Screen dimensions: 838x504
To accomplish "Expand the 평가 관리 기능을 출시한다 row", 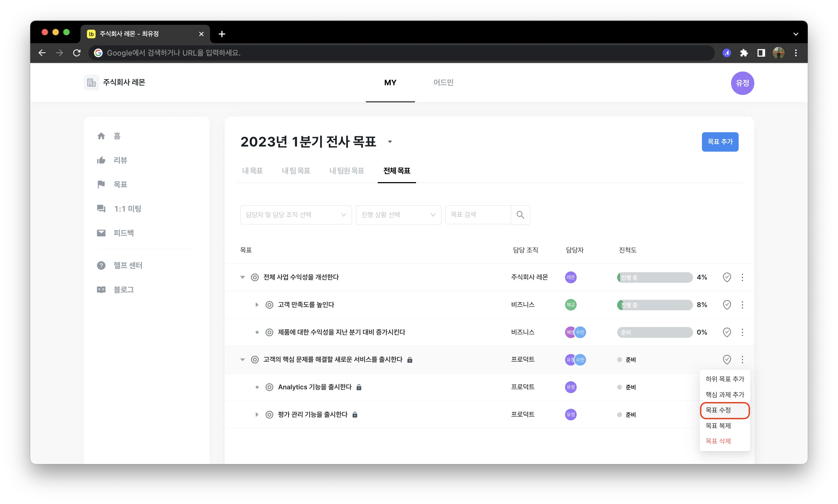I will pos(257,414).
